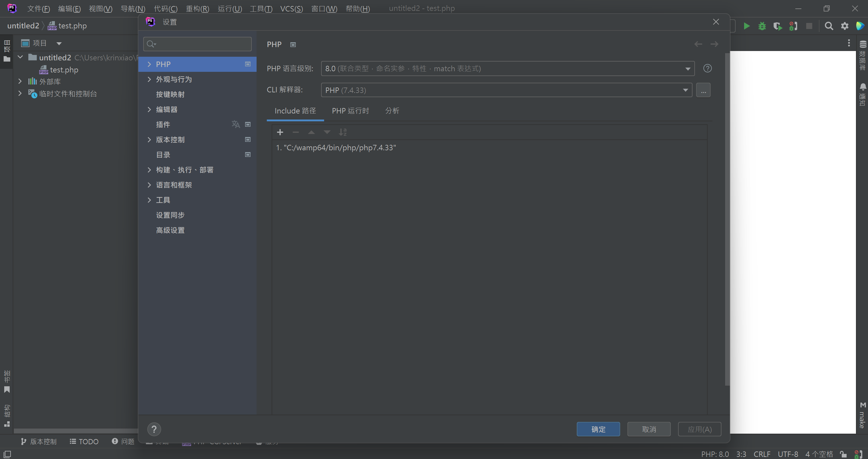Screen dimensions: 868x459
Task: Expand Appearance & Behavior (外观与行为) category
Action: (x=149, y=79)
